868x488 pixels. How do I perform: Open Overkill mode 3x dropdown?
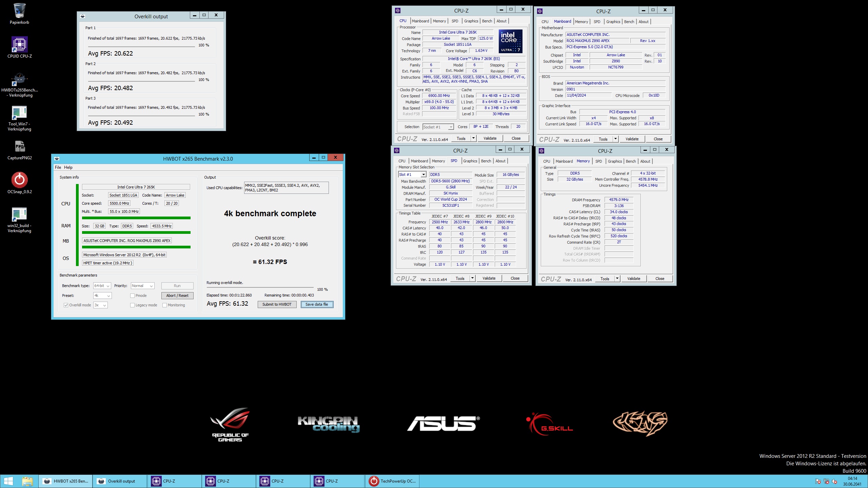point(100,305)
